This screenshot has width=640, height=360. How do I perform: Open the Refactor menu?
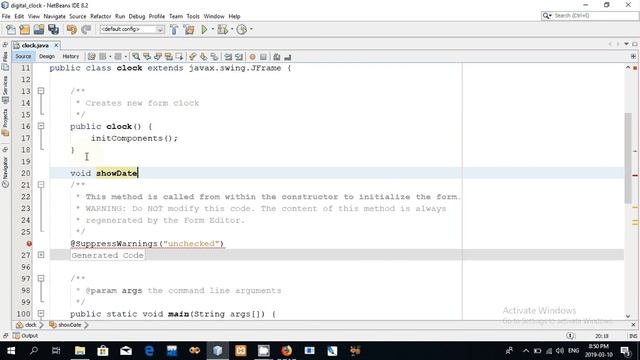(x=100, y=16)
